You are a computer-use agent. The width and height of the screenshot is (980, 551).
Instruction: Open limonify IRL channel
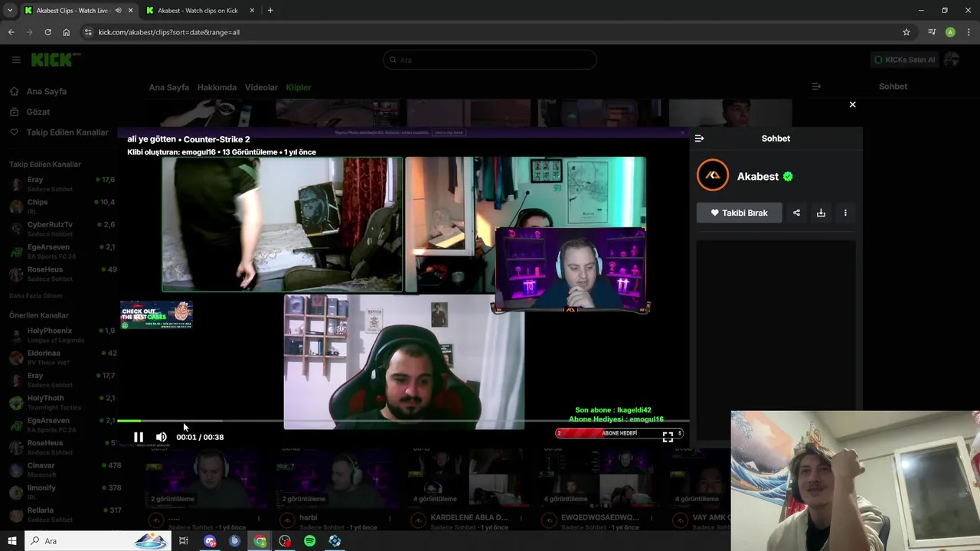[61, 492]
